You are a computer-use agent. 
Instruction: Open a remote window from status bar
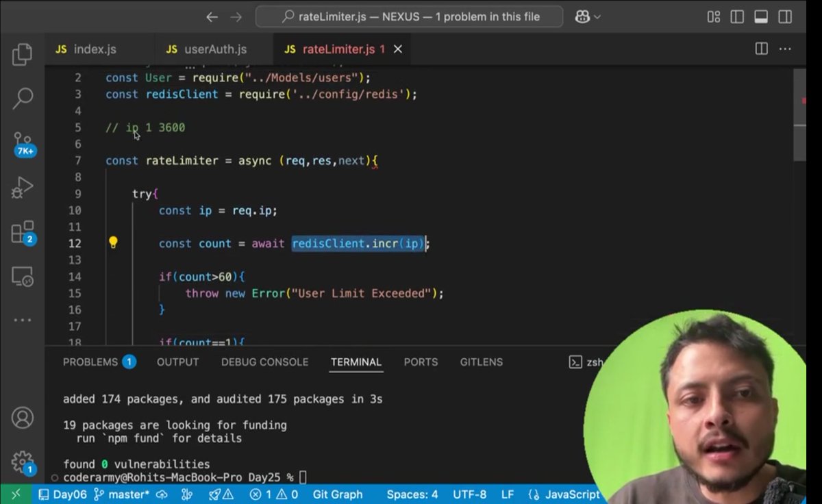(x=15, y=494)
